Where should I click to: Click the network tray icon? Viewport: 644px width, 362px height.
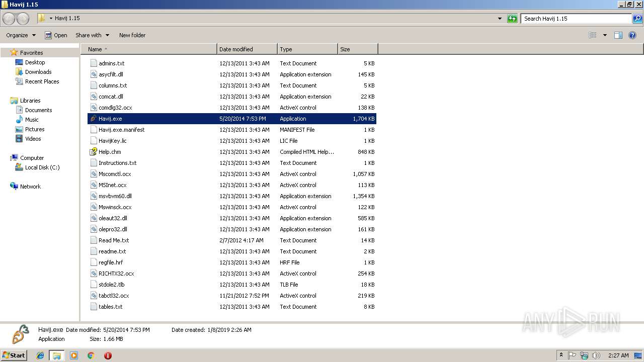point(584,355)
